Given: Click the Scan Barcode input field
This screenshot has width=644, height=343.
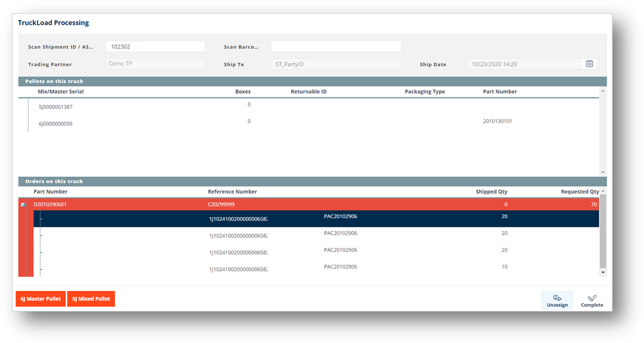Looking at the screenshot, I should point(336,47).
